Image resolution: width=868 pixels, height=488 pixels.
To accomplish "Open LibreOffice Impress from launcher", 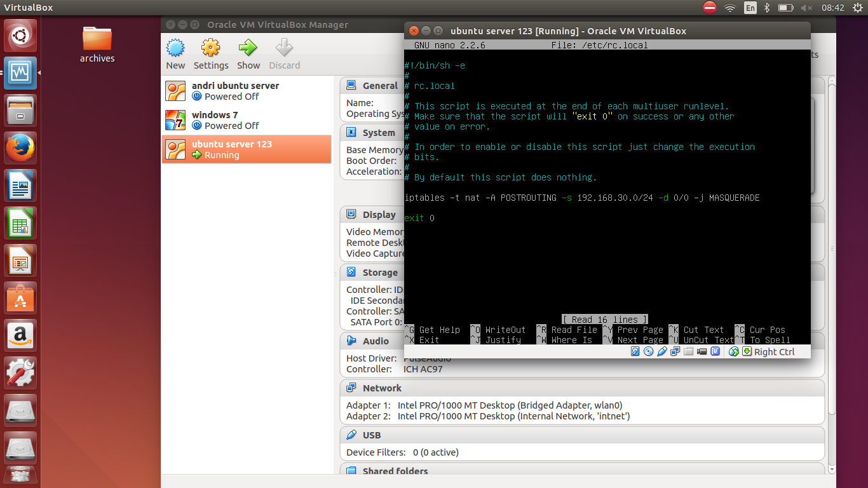I will point(20,261).
